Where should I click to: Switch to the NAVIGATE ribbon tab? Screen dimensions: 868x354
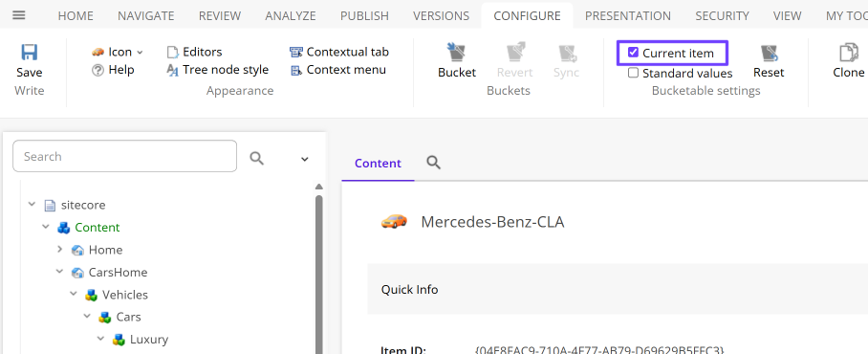[x=146, y=16]
